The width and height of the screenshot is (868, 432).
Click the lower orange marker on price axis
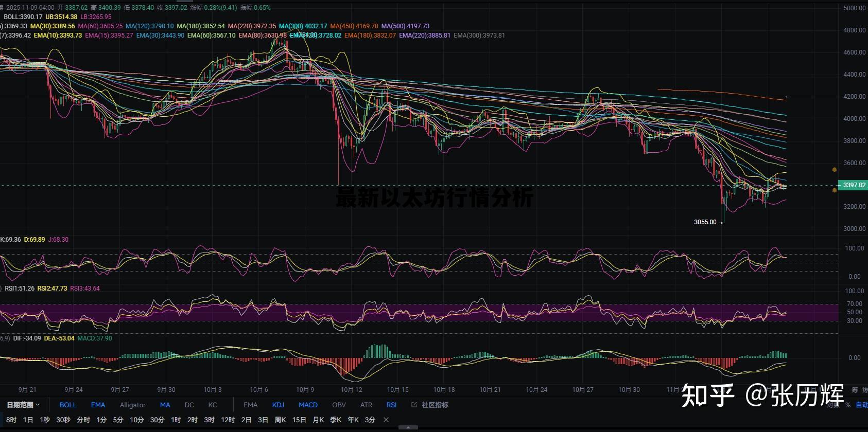[835, 190]
